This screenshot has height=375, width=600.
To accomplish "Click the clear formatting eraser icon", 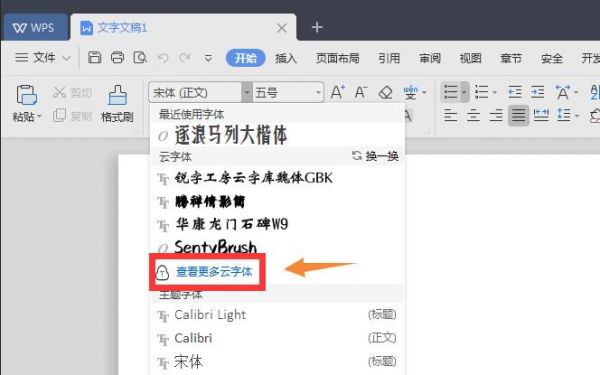I will pos(385,92).
